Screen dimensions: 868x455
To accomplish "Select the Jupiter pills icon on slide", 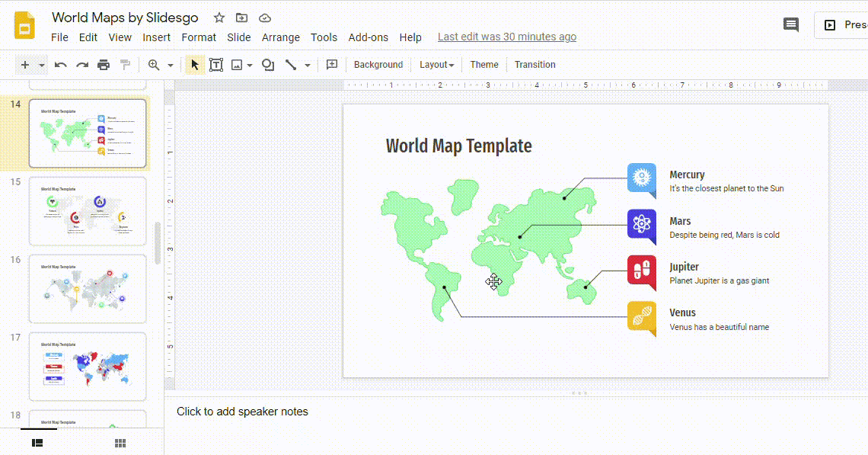I will (x=642, y=271).
